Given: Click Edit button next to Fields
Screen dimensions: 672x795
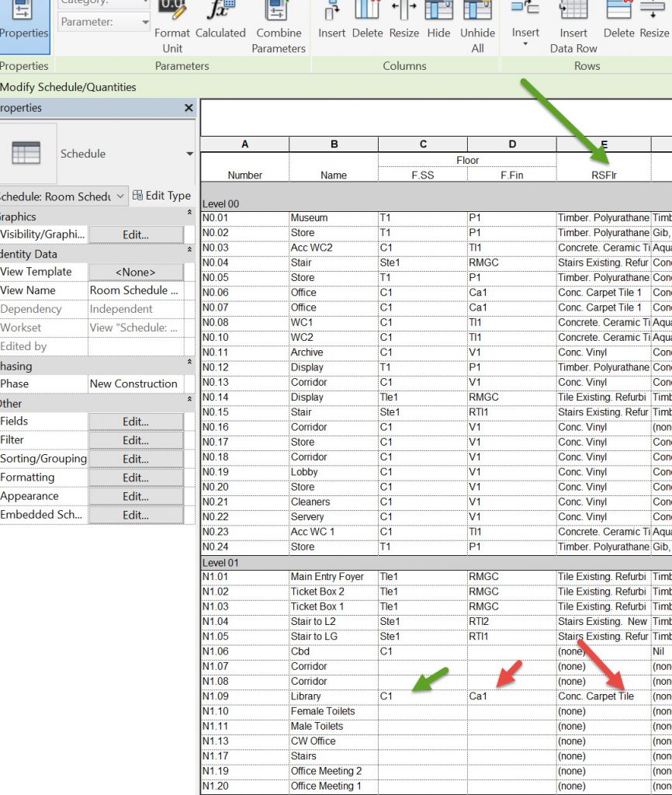Looking at the screenshot, I should point(136,422).
